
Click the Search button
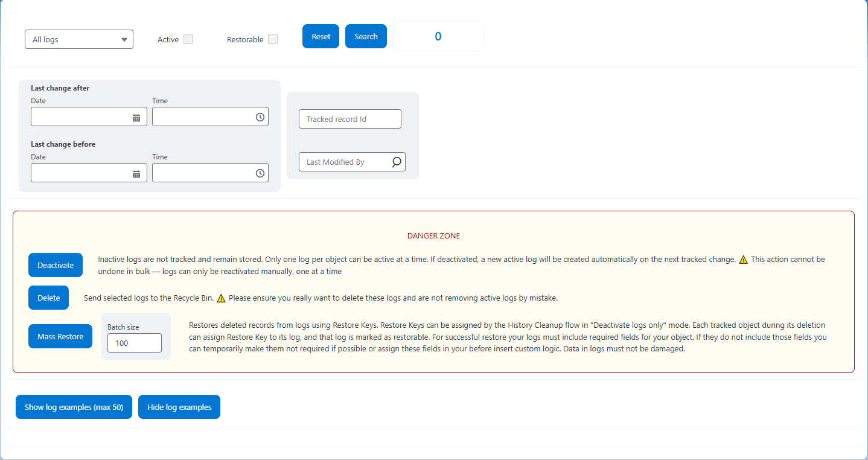click(366, 36)
